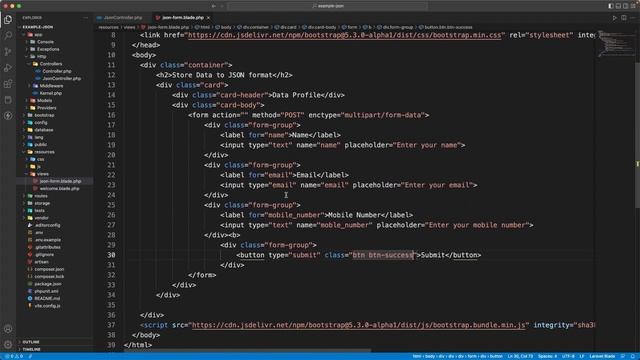Open Explorer panel more actions ellipsis
Screen dimensions: 640x360
pos(85,18)
